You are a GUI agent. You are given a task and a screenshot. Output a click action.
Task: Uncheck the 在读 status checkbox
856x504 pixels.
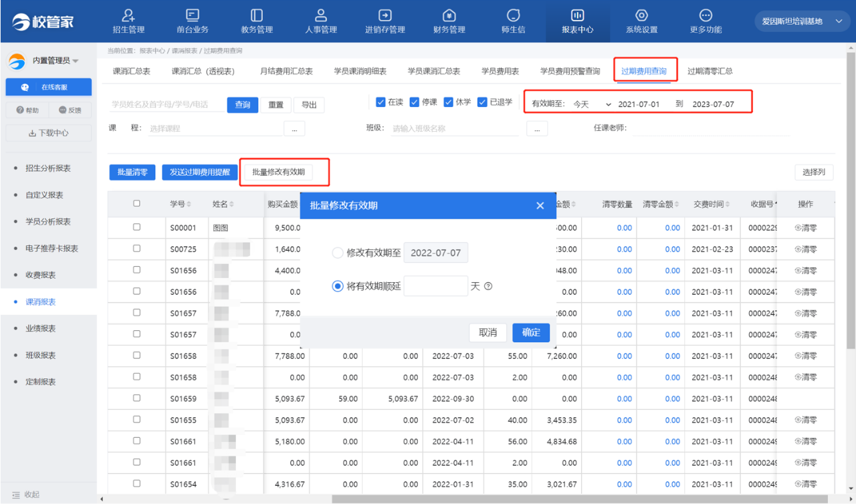pos(381,102)
